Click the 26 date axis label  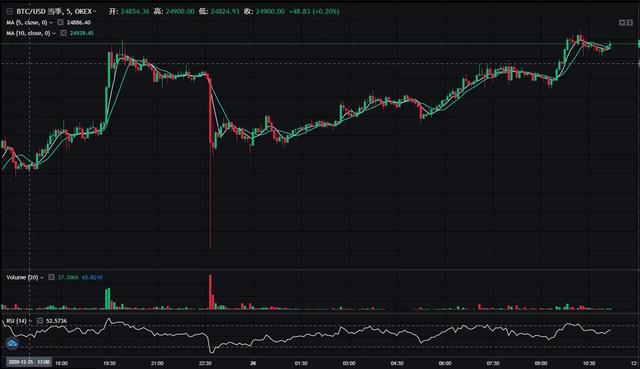coord(253,363)
